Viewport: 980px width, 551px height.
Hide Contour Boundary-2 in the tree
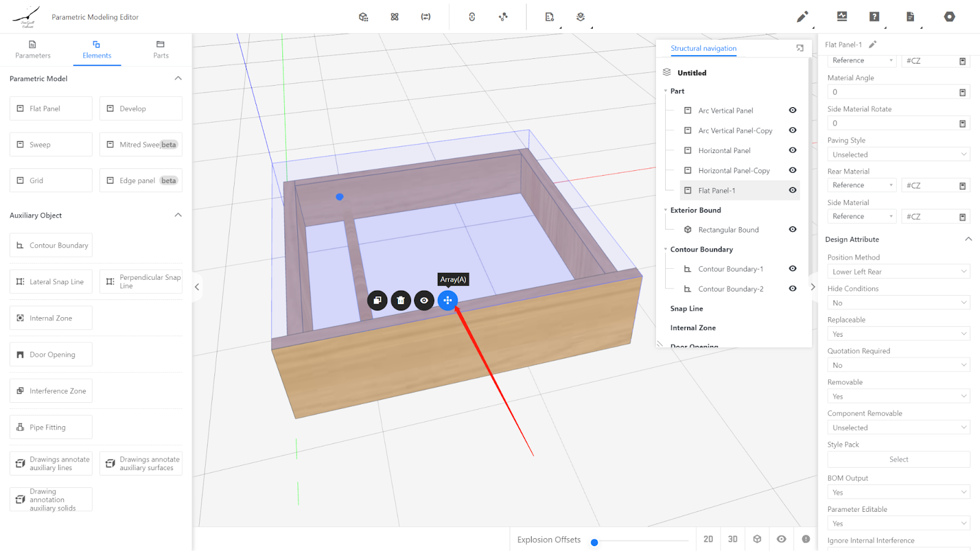[793, 289]
